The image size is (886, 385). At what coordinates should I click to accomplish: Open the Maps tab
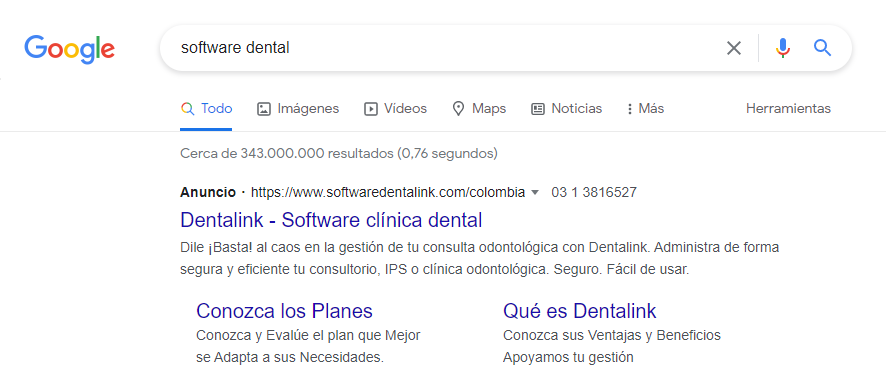click(479, 109)
